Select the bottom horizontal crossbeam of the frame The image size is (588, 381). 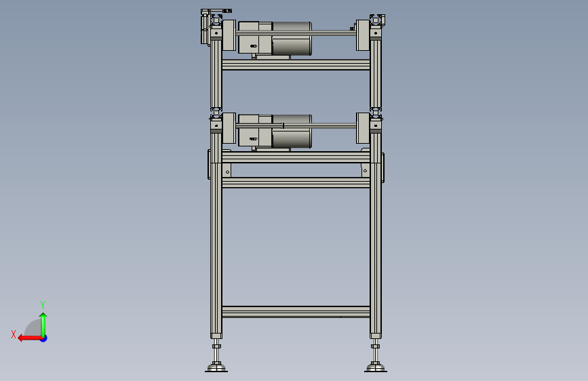click(x=296, y=312)
